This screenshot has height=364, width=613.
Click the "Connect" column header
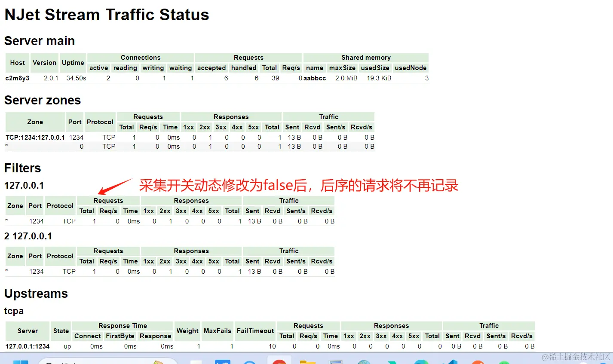pos(87,336)
